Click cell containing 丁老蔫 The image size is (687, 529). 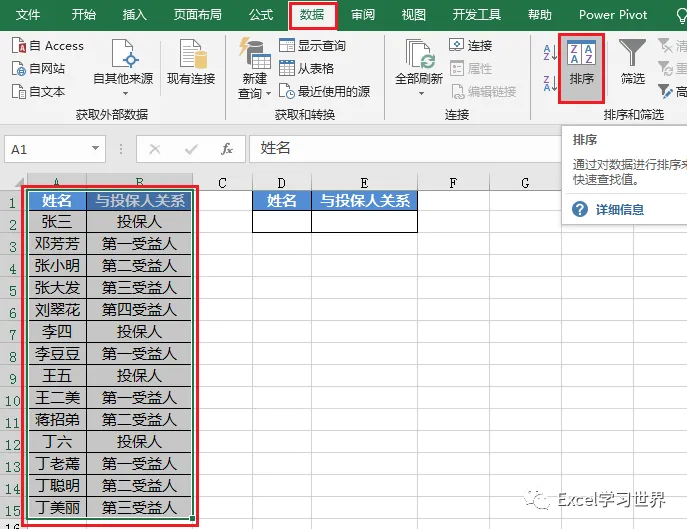click(57, 464)
